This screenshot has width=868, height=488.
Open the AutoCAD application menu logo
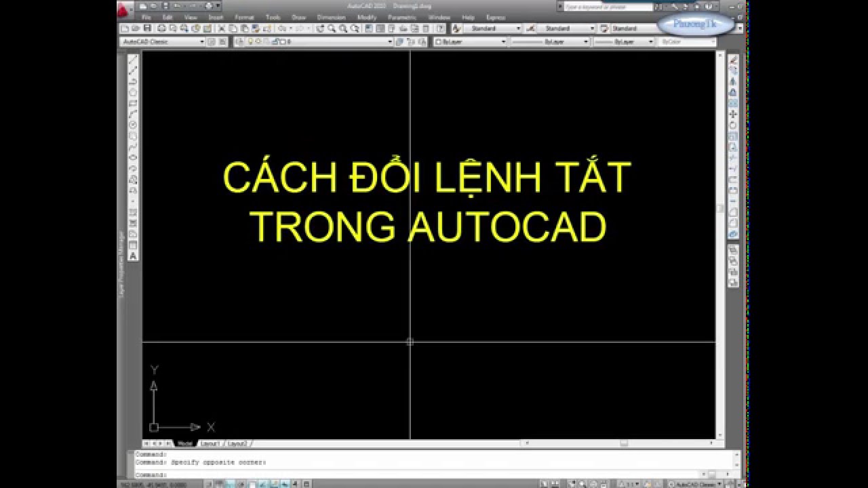(x=123, y=9)
